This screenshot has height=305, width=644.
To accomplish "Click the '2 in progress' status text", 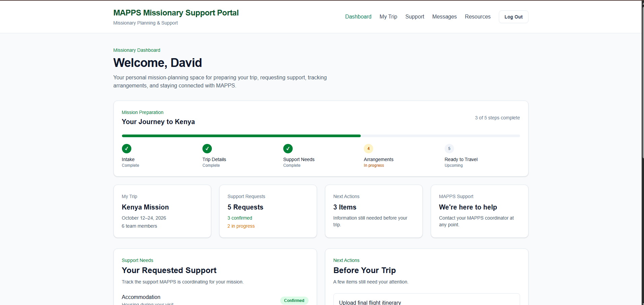I will coord(241,226).
